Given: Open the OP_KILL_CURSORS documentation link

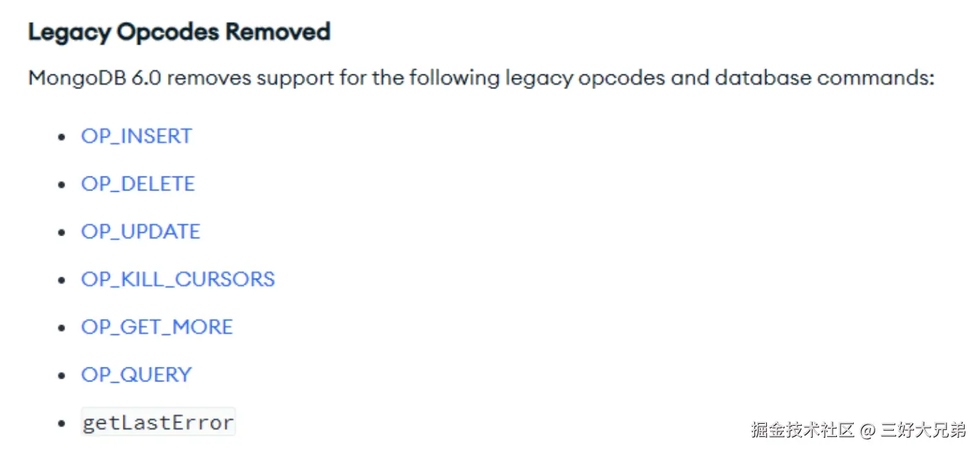Looking at the screenshot, I should pos(178,279).
